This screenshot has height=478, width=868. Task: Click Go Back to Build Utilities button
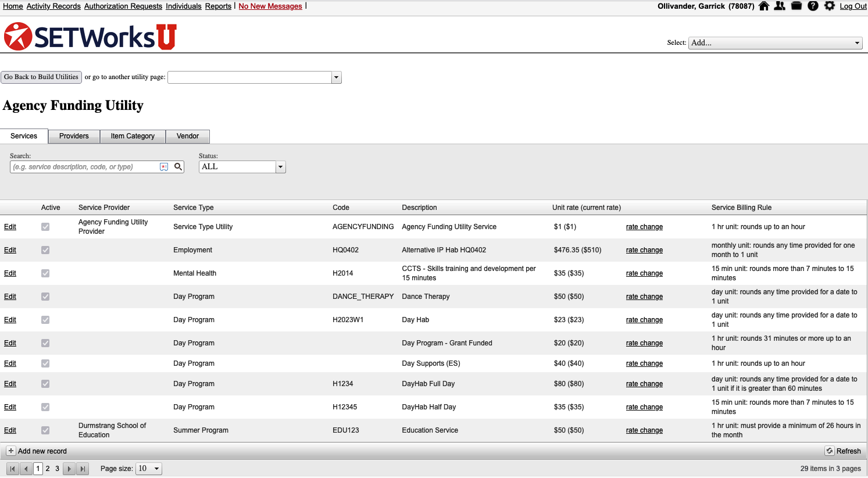point(41,77)
